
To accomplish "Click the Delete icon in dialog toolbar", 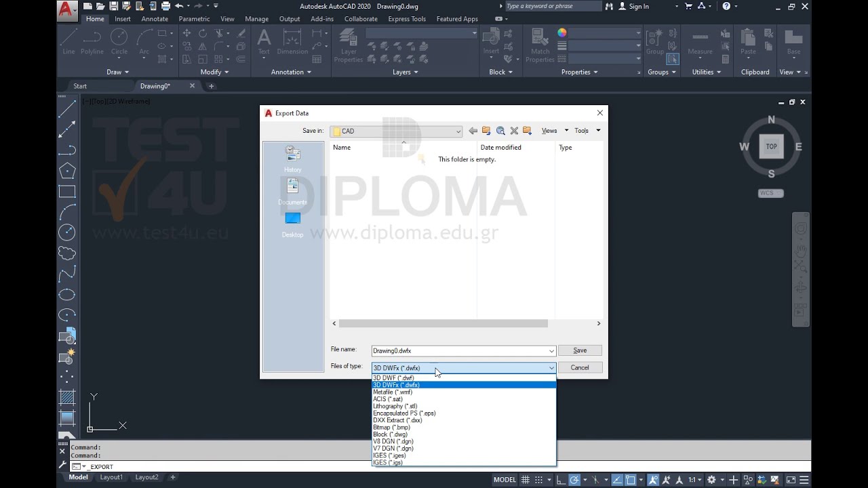I will coord(514,131).
